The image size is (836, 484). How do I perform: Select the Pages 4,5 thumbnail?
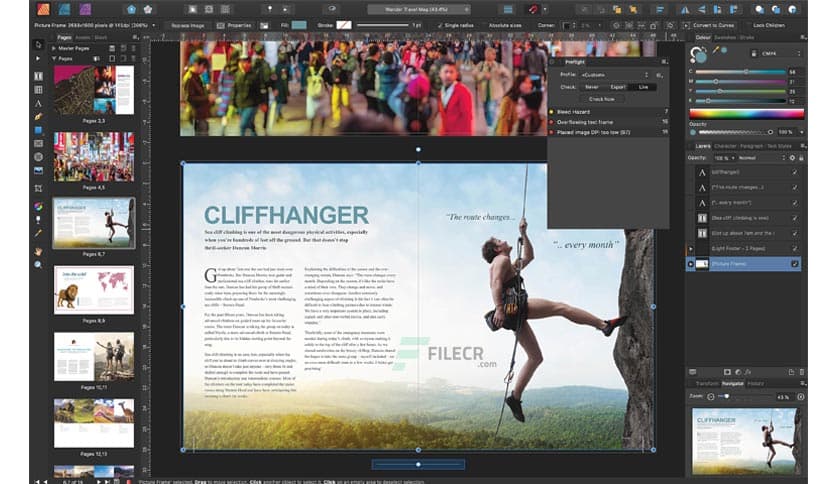94,157
